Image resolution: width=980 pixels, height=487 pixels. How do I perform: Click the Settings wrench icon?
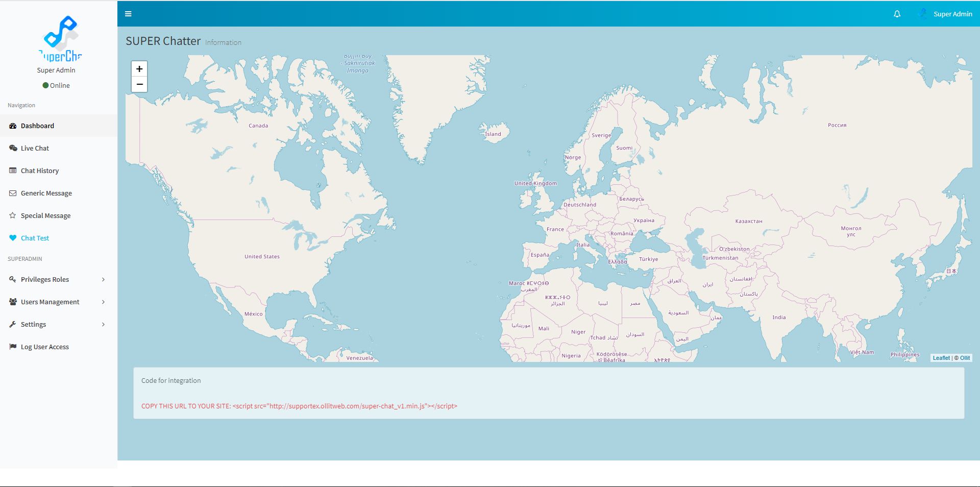[x=13, y=324]
